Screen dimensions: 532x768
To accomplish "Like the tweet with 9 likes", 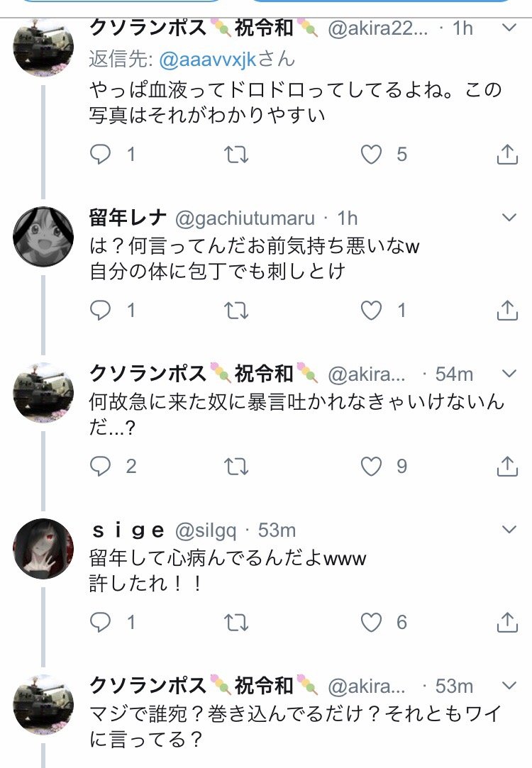I will click(372, 466).
